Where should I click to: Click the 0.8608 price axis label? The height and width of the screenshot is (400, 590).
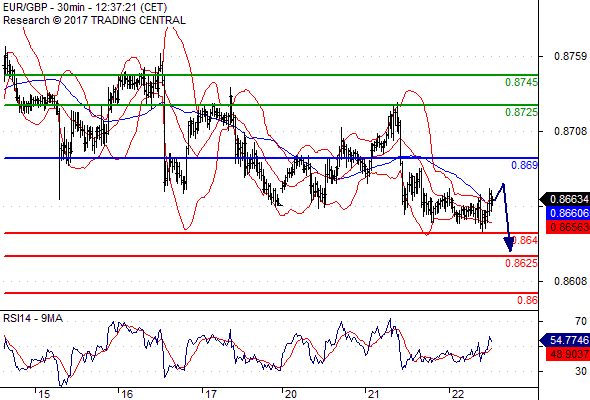click(x=570, y=281)
